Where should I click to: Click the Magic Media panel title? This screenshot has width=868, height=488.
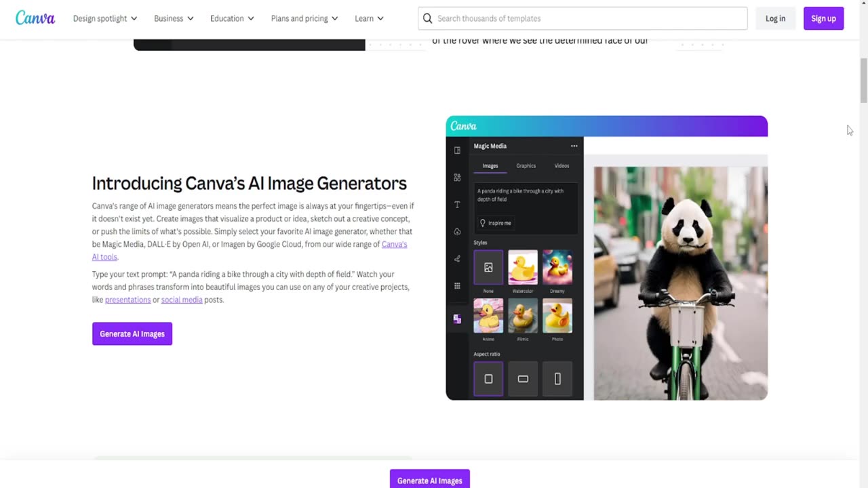pos(490,146)
